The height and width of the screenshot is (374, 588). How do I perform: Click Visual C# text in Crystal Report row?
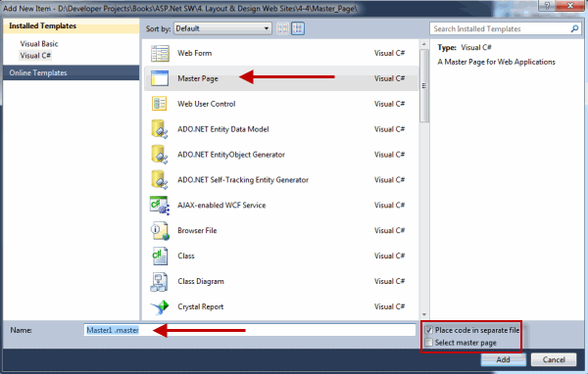(389, 306)
